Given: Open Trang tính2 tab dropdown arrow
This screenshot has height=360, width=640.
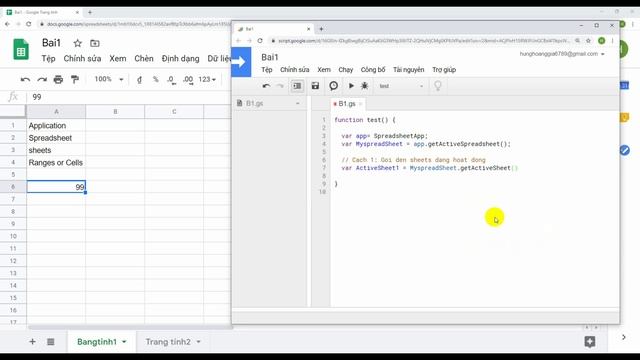Looking at the screenshot, I should (198, 342).
